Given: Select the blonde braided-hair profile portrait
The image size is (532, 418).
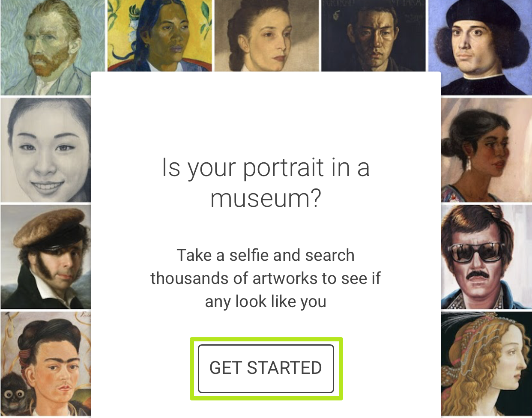Looking at the screenshot, I should [486, 364].
